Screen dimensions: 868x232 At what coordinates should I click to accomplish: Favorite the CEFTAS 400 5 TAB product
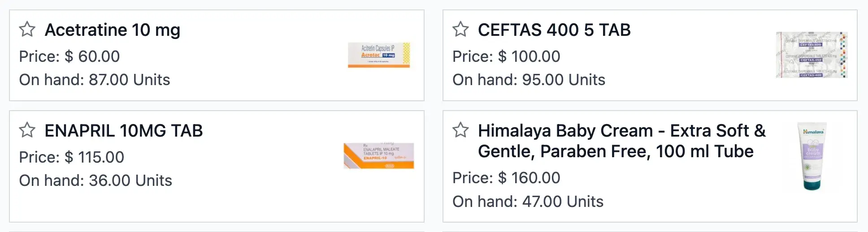(460, 30)
